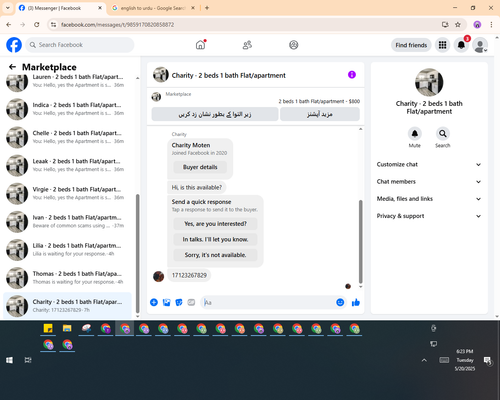Image resolution: width=500 pixels, height=400 pixels.
Task: Open the tab search dropdown in Chrome
Action: coord(8,8)
